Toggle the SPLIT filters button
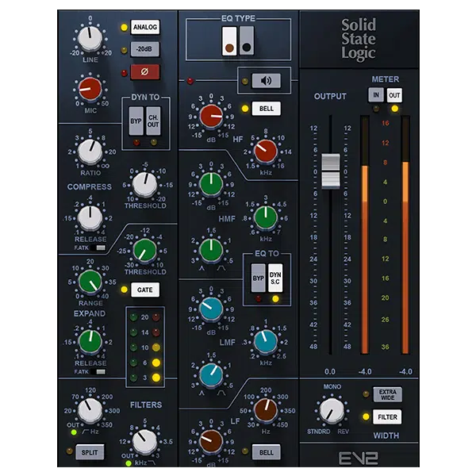The image size is (476, 476). pos(90,452)
